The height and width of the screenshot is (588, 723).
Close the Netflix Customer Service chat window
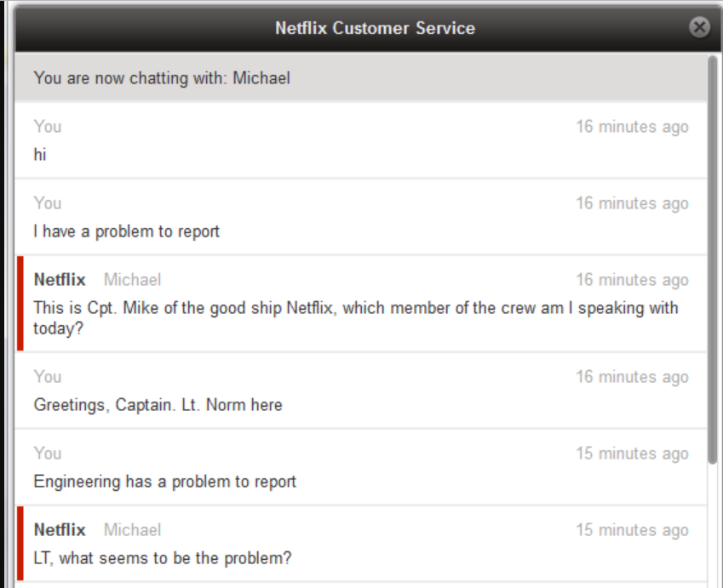[x=699, y=27]
